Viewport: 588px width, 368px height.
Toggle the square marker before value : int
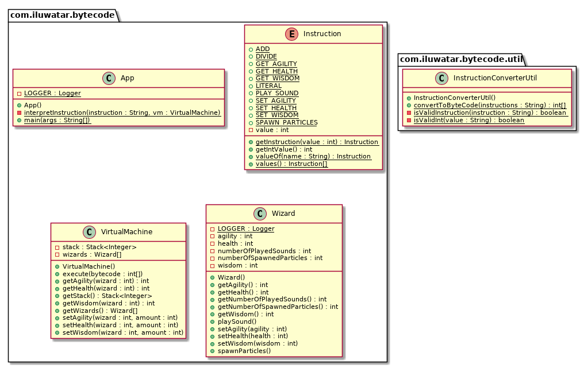[x=249, y=130]
